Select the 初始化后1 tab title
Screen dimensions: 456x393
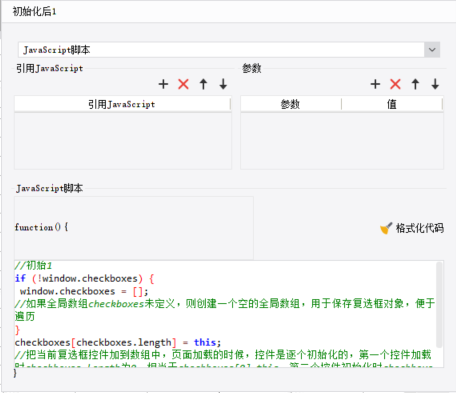click(x=34, y=12)
